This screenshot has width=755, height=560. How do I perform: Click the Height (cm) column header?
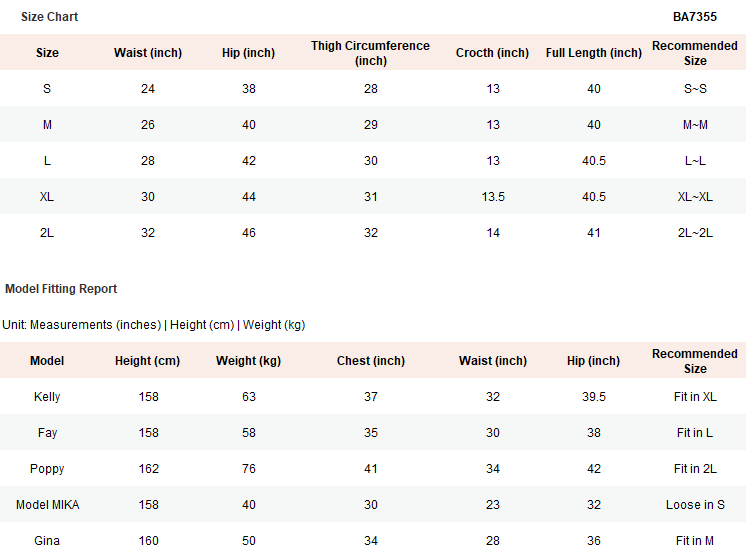point(147,361)
